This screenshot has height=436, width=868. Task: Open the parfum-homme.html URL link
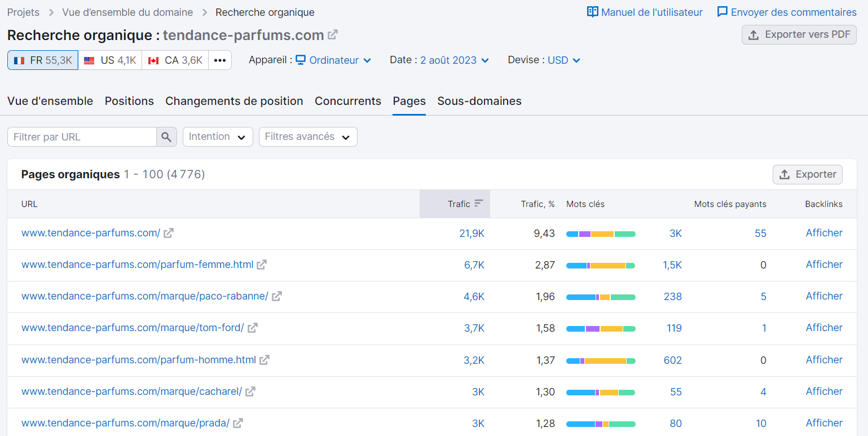[x=139, y=360]
